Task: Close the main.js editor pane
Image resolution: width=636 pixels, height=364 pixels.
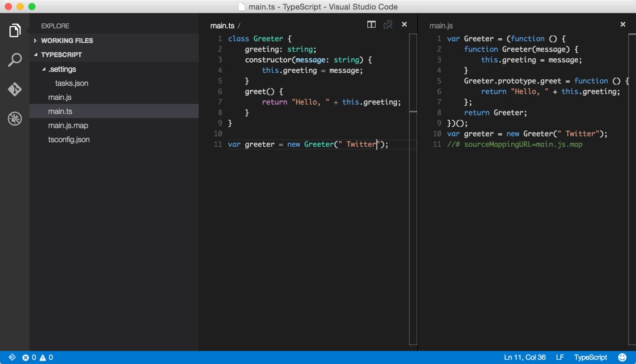Action: coord(622,25)
